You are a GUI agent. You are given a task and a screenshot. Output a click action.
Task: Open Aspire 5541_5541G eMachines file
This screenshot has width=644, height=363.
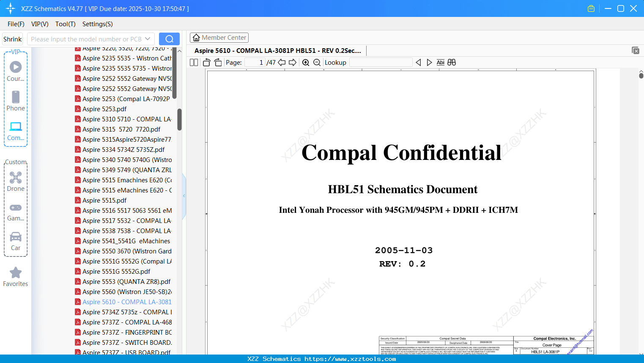[123, 241]
